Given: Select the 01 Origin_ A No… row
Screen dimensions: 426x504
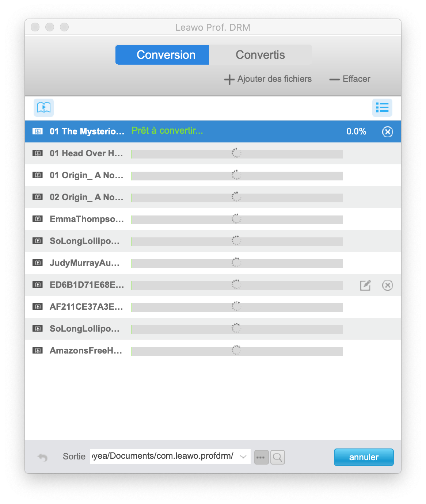Looking at the screenshot, I should click(x=213, y=175).
